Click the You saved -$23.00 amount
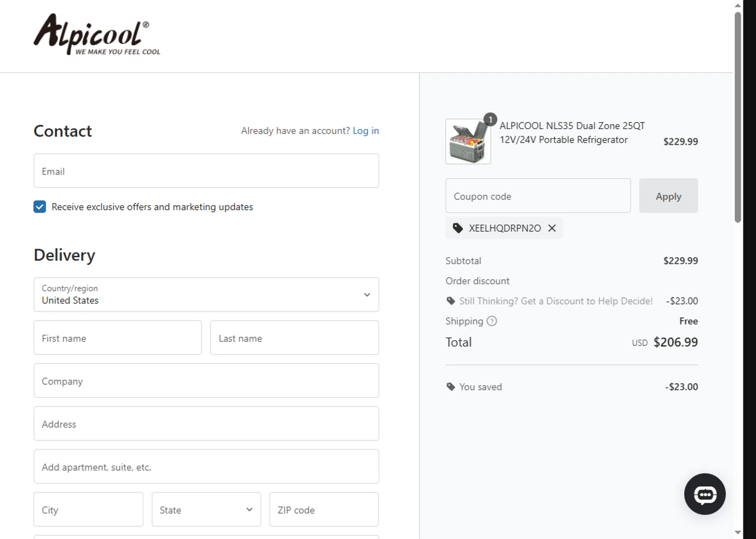 [x=681, y=387]
